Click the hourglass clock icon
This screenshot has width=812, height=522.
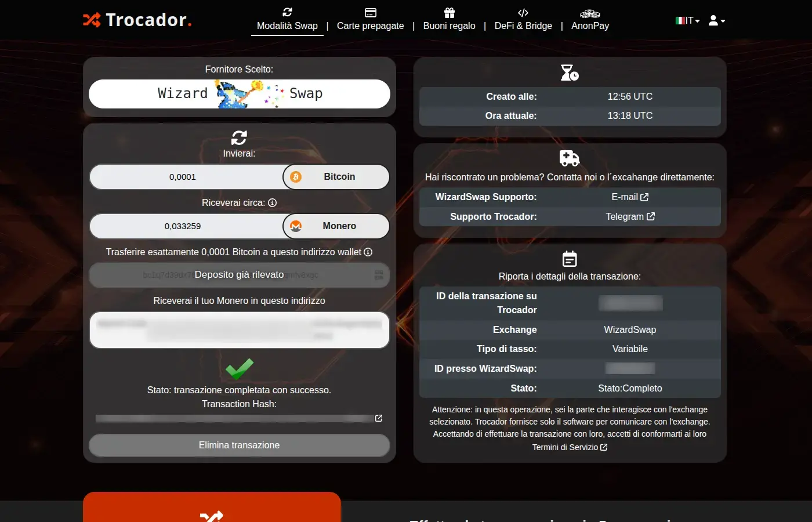570,72
